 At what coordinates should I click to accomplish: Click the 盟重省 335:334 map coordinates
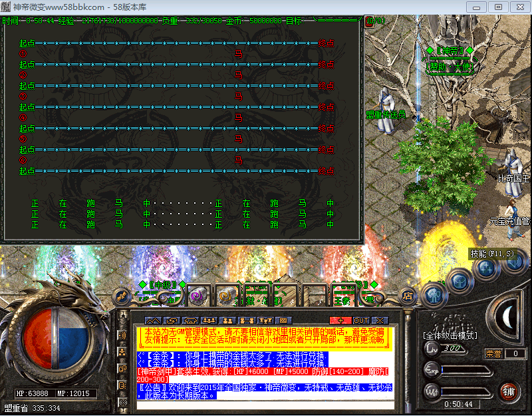[x=32, y=408]
